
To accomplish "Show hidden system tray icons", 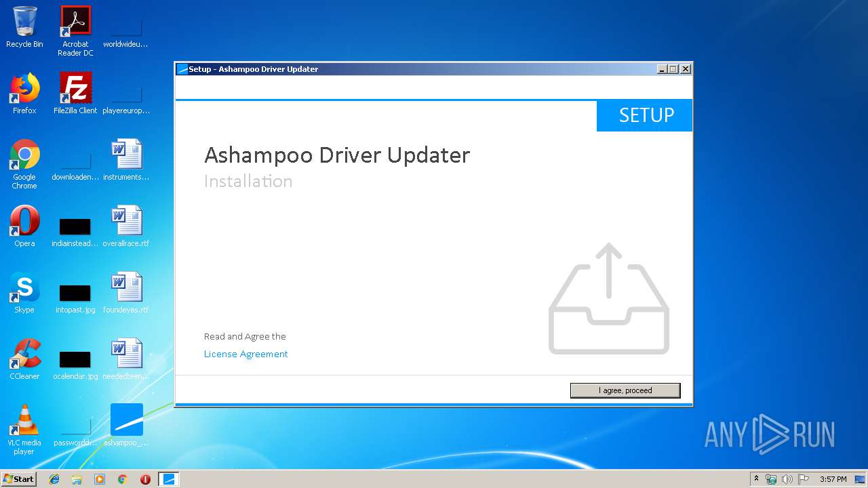I will [x=756, y=479].
